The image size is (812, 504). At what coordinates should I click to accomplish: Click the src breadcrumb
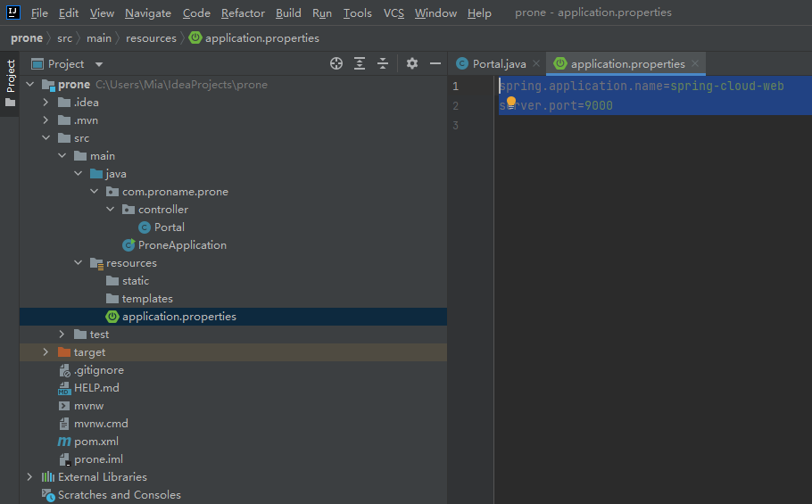click(x=65, y=37)
